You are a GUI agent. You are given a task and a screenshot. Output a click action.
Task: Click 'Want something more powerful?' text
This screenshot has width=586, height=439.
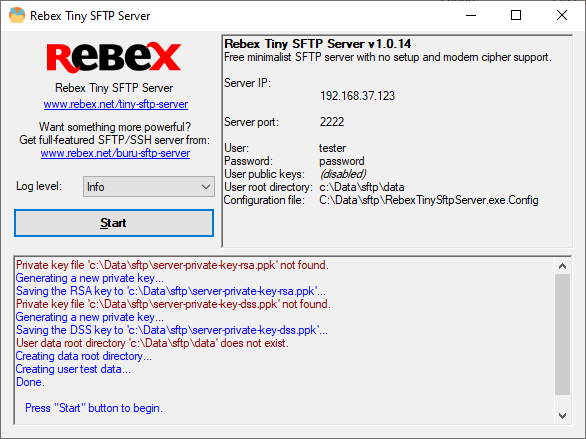coord(115,127)
